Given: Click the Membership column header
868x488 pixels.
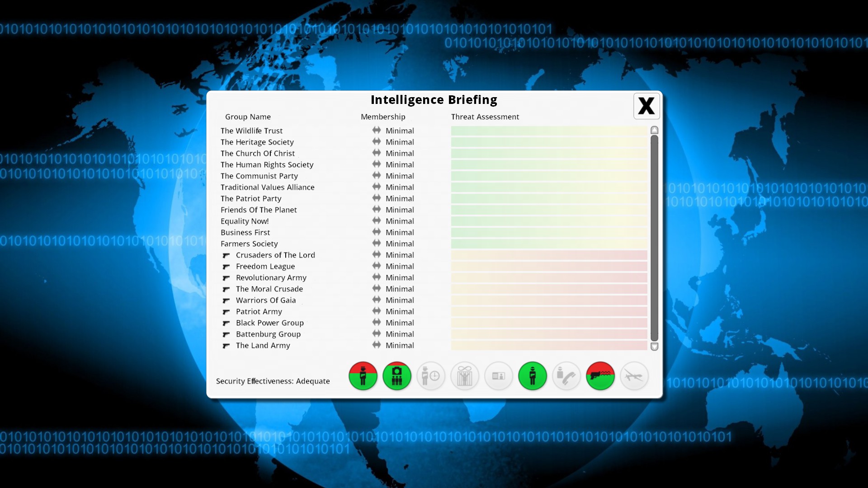Looking at the screenshot, I should 383,117.
